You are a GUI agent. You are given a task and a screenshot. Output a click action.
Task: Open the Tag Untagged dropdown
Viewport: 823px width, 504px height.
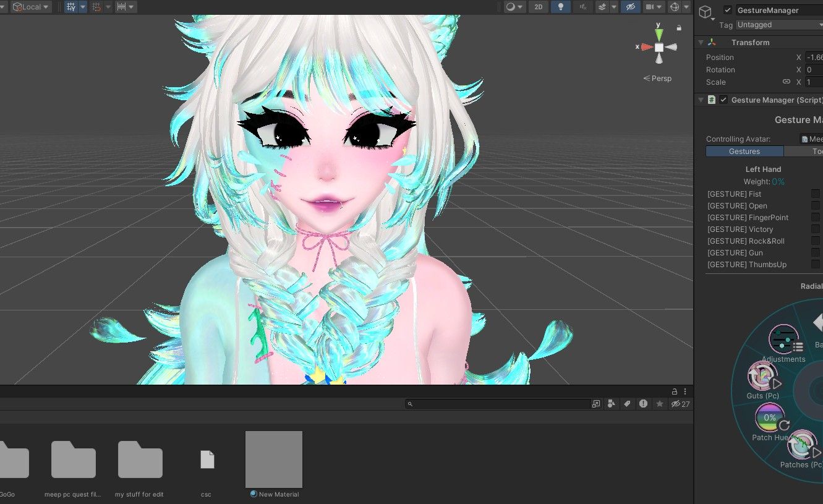click(779, 25)
